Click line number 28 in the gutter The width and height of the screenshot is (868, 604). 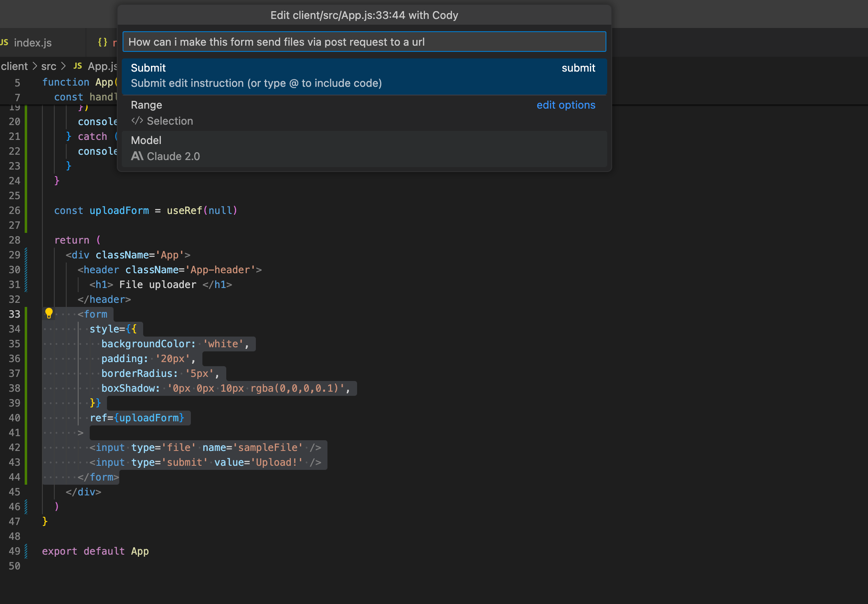14,240
